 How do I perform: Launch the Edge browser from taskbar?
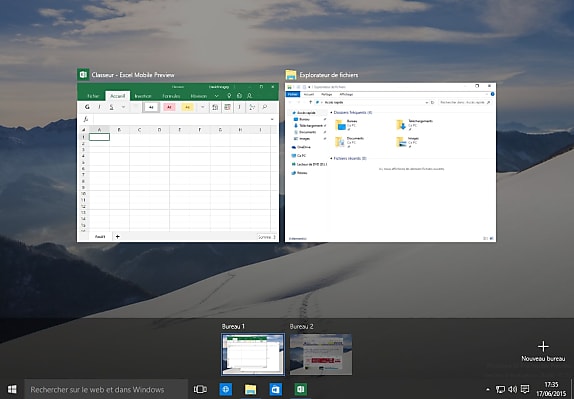(x=226, y=389)
